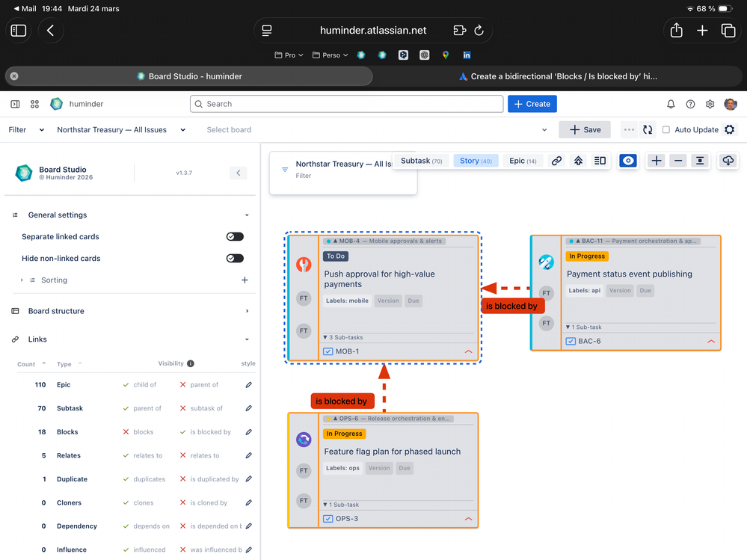Switch to Create a bidirectional Blocks tab
Screen dimensions: 747x560
(x=558, y=76)
